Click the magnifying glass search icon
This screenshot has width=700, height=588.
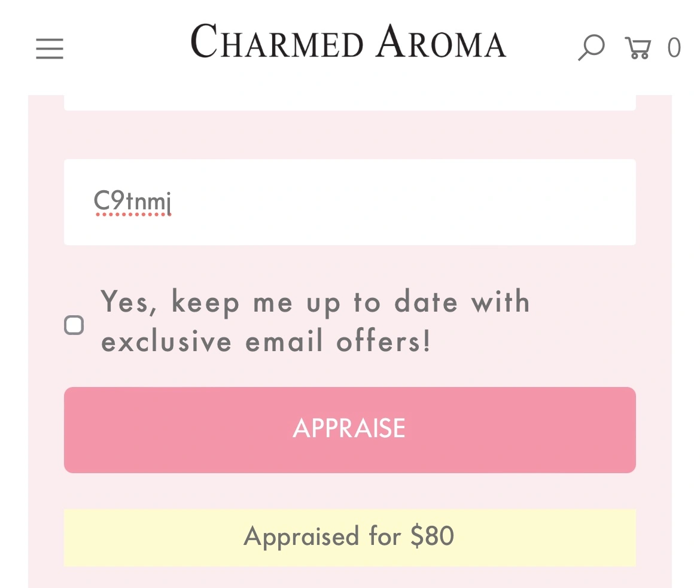coord(591,47)
